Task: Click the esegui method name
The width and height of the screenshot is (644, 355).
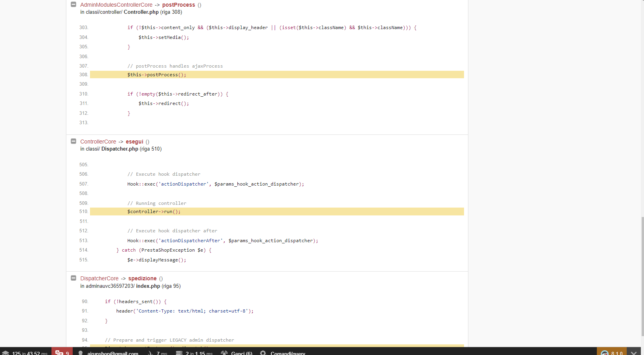Action: 134,142
